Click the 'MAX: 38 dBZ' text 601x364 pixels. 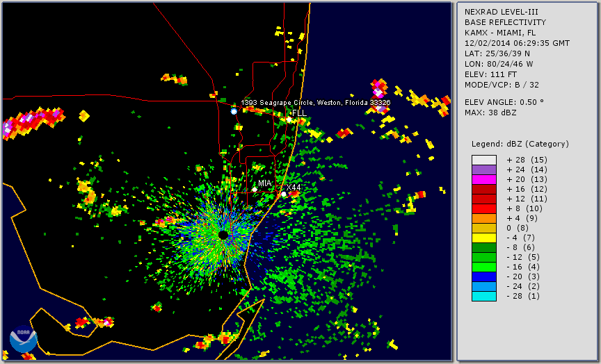coord(490,113)
